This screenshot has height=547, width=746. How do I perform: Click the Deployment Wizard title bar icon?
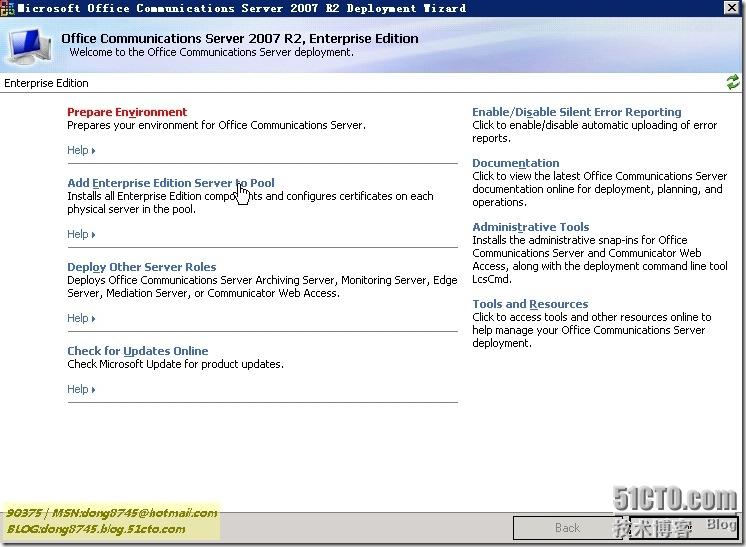pos(8,8)
